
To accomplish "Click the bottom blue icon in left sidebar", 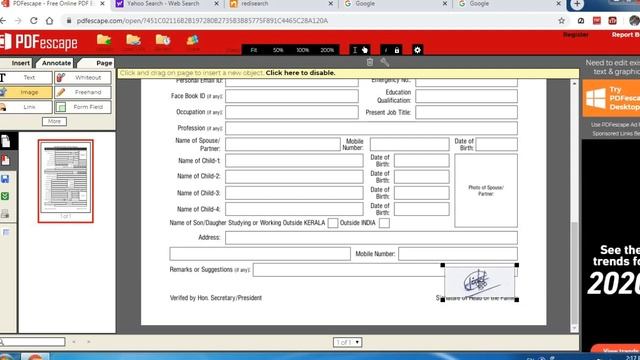I will pos(6,233).
